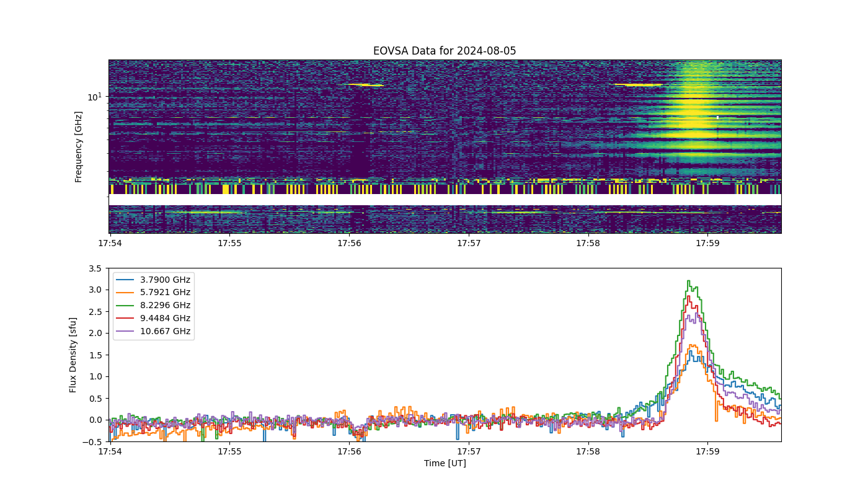Click the blue line swatch in the legend

[125, 280]
